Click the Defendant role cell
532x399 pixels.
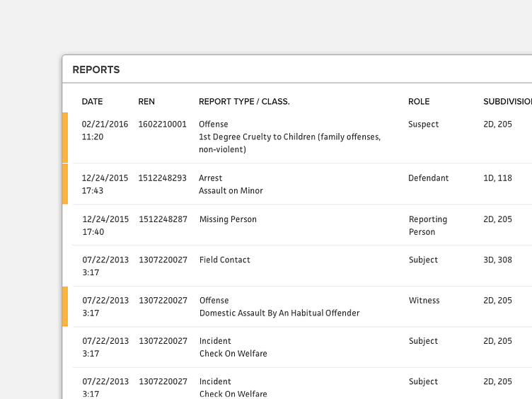pyautogui.click(x=429, y=178)
